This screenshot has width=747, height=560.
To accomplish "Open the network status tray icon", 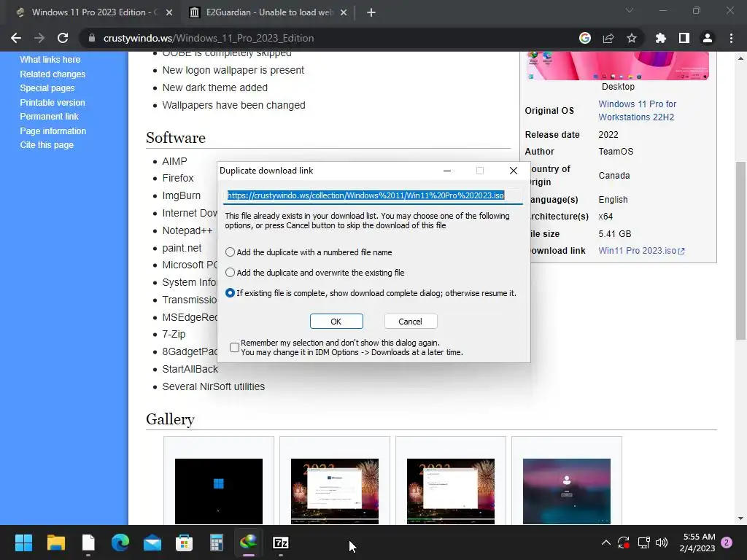I will click(643, 542).
